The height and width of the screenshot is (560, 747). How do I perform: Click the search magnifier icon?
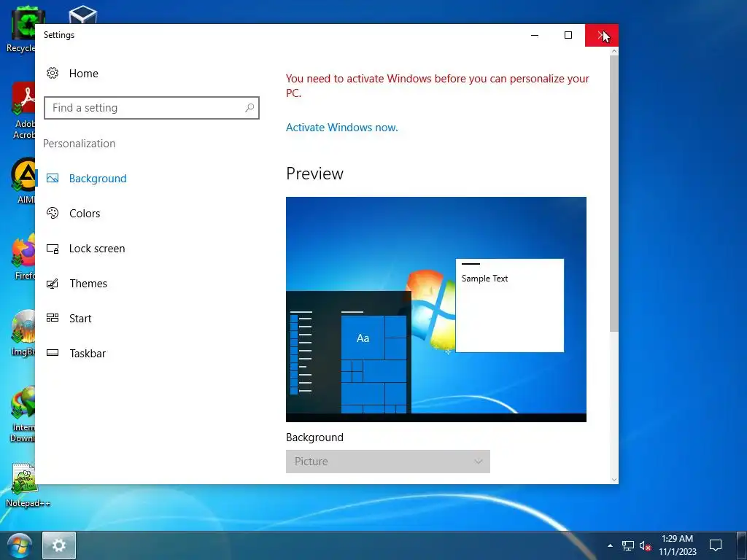point(249,108)
